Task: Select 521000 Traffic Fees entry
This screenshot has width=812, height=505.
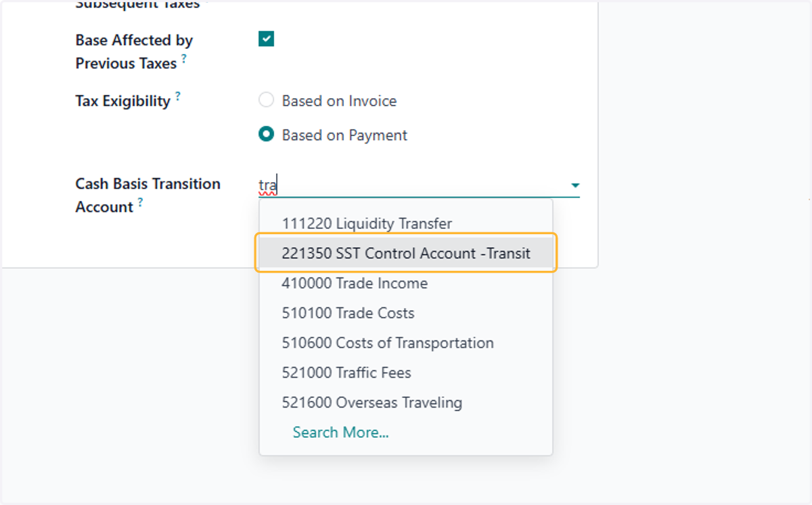Action: tap(406, 372)
